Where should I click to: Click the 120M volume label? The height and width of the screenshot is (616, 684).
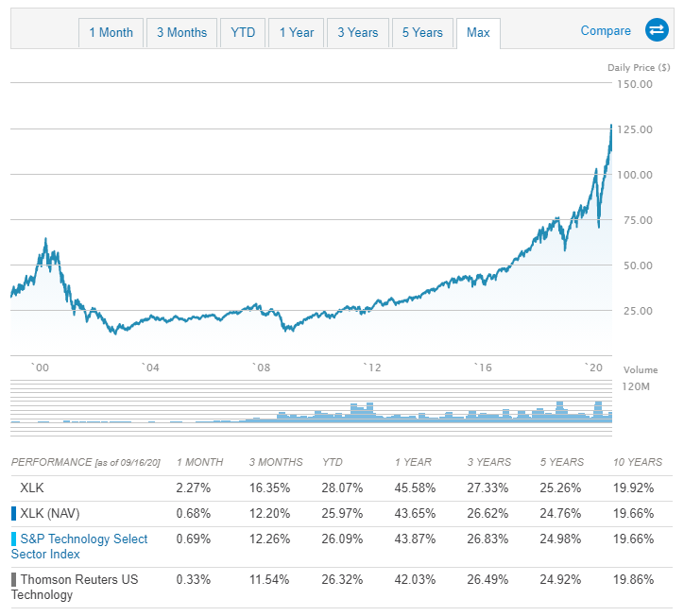(x=636, y=386)
